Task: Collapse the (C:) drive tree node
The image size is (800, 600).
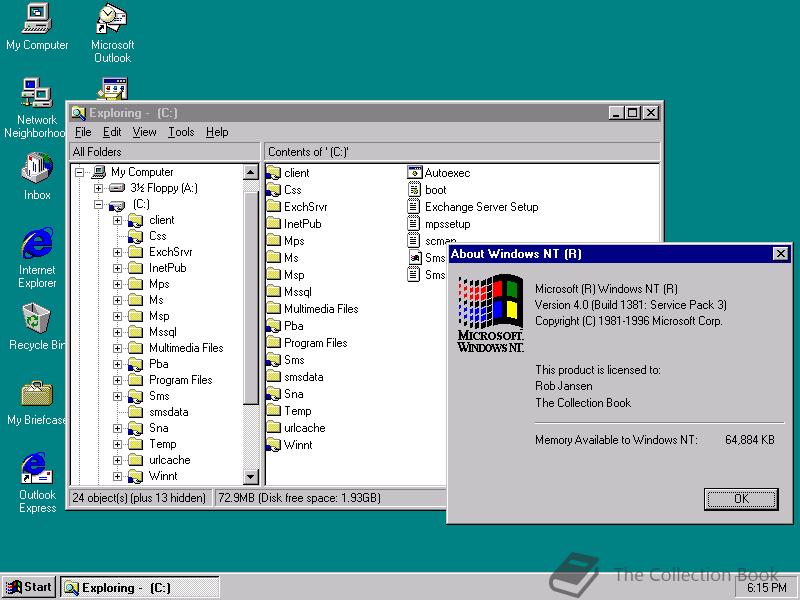Action: (98, 204)
